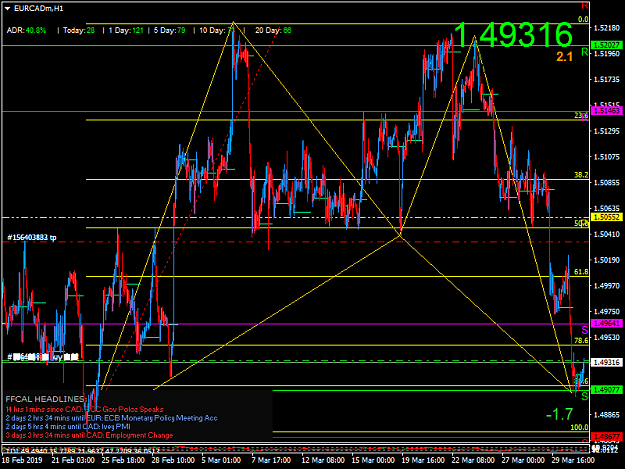Click the FFCAL HEADLINES heading

coord(46,399)
